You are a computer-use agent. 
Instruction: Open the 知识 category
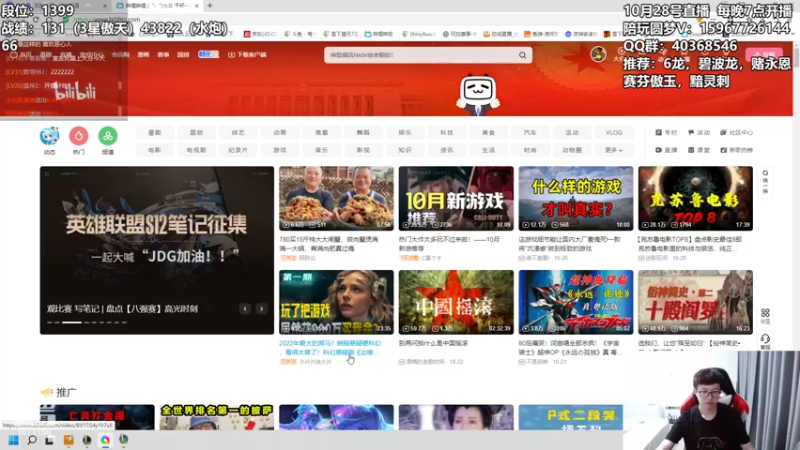(405, 150)
